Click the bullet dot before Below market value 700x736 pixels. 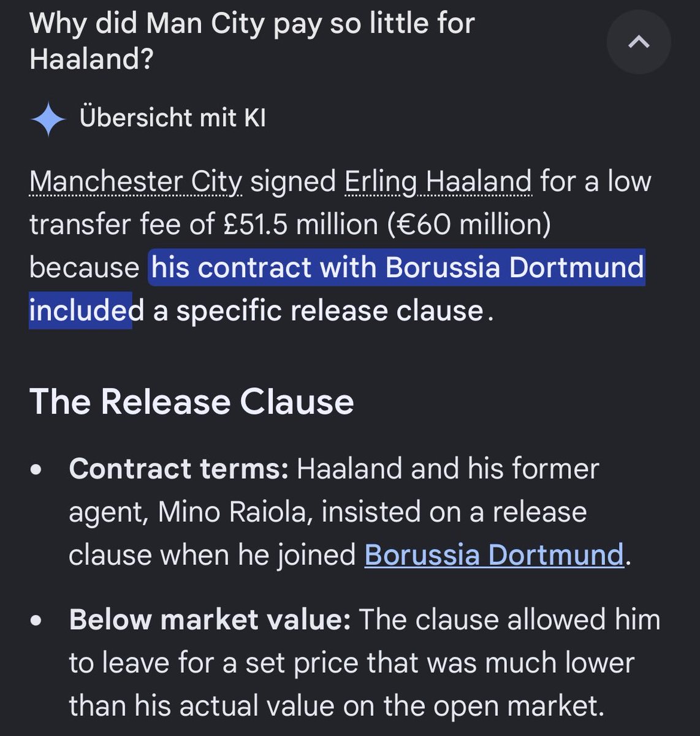(37, 621)
